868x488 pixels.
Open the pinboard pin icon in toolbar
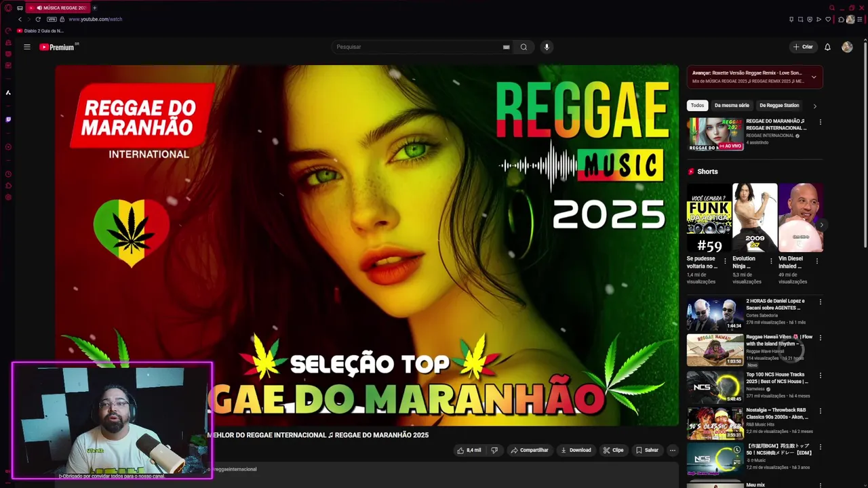791,19
